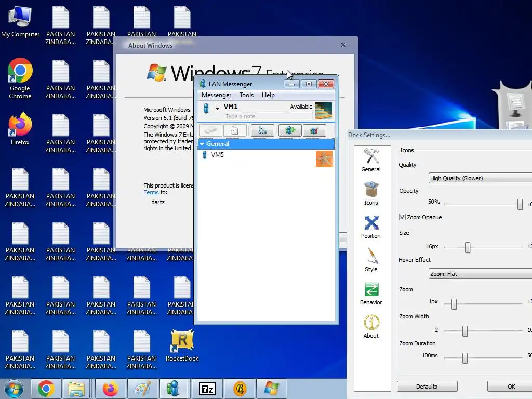Click the VM1 username text

click(231, 106)
